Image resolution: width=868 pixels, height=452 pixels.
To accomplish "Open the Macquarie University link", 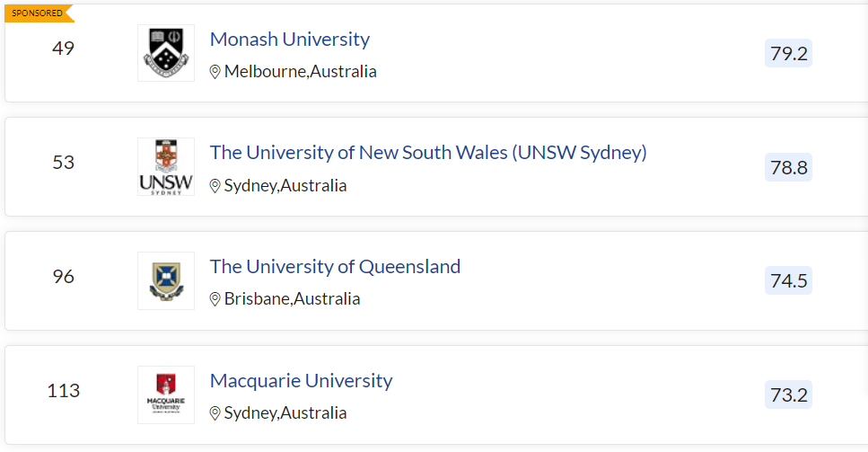I will [x=301, y=381].
